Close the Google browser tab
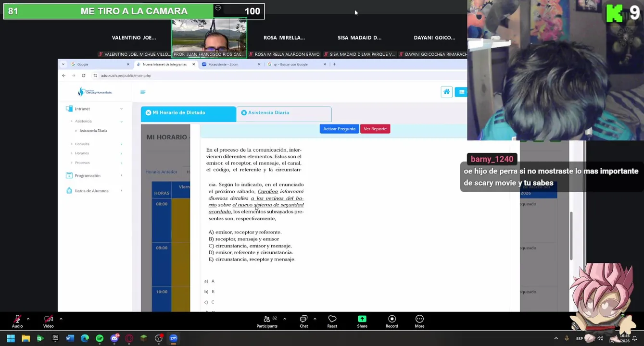Image resolution: width=644 pixels, height=346 pixels. pos(128,64)
